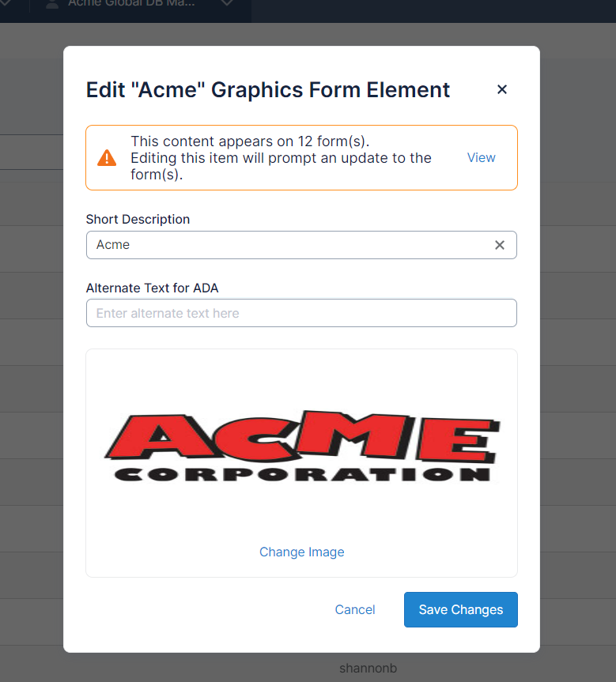Screen dimensions: 616x682
Task: Open the Acme Global DB account menu
Action: [x=131, y=4]
